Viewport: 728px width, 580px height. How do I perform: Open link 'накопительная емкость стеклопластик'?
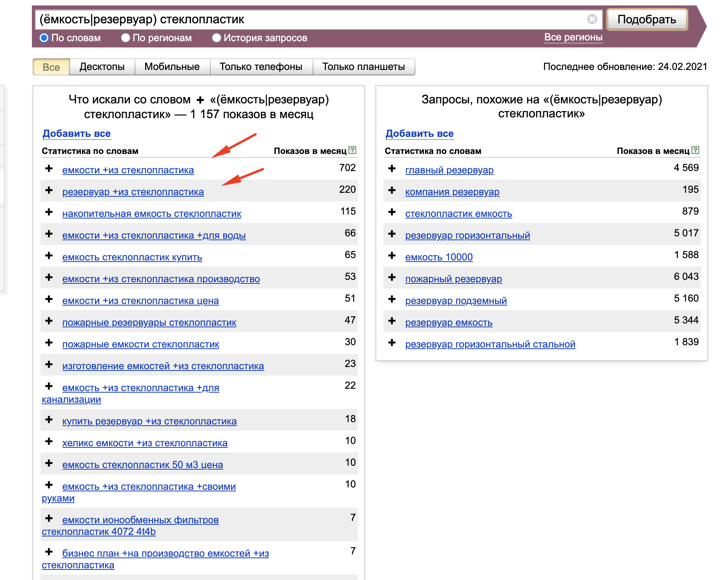coord(152,214)
